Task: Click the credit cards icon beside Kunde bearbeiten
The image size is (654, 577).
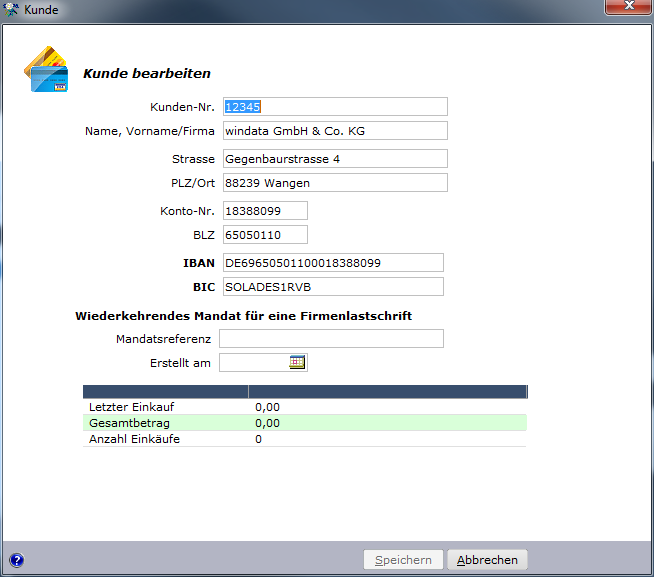Action: [x=46, y=69]
